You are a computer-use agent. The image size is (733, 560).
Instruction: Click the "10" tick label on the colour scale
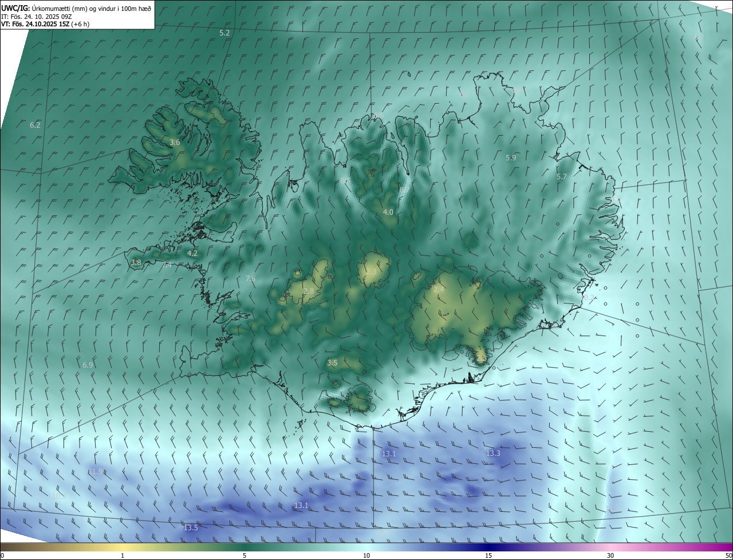point(366,555)
